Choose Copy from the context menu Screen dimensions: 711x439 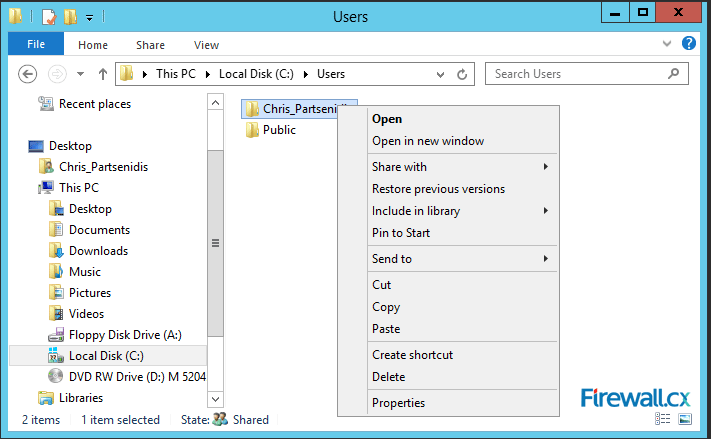pyautogui.click(x=463, y=307)
